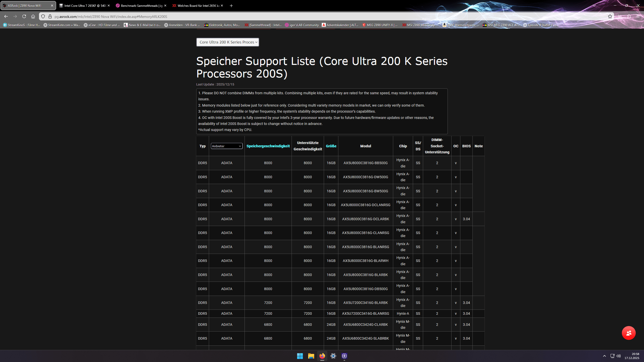Viewport: 644px width, 362px height.
Task: Reload the current page
Action: tap(24, 16)
